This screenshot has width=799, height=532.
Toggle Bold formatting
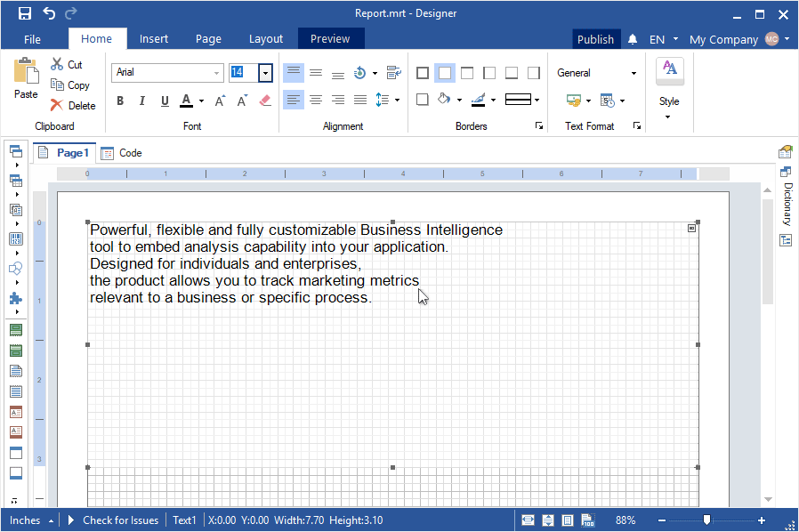pyautogui.click(x=120, y=101)
